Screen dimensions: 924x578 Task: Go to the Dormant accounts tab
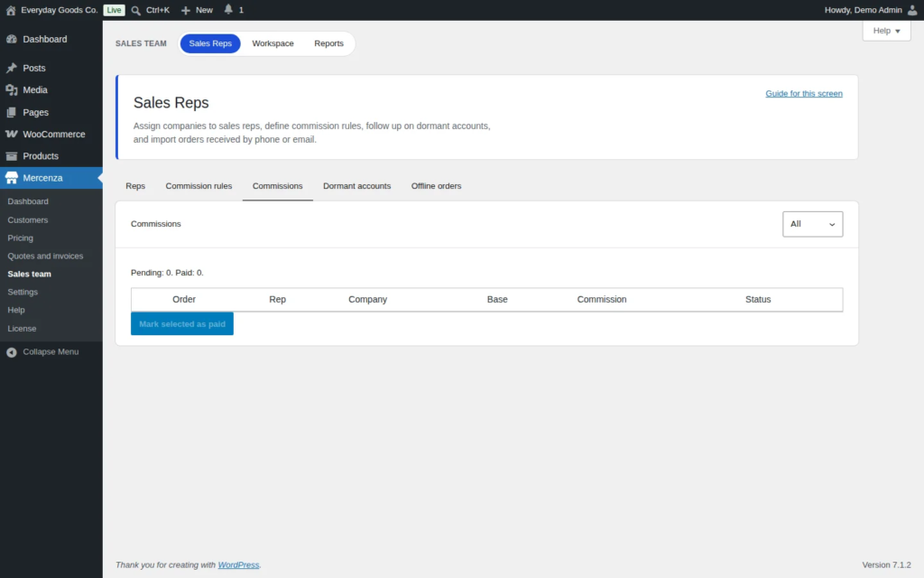coord(356,186)
